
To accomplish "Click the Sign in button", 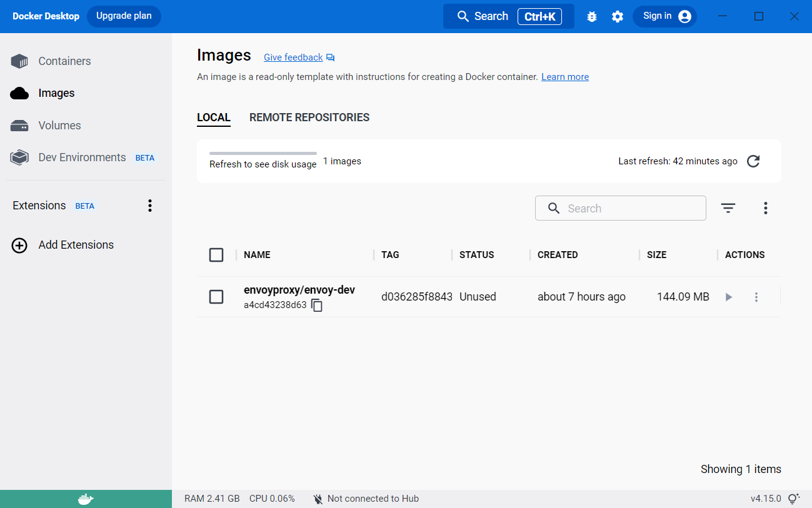I will point(664,16).
